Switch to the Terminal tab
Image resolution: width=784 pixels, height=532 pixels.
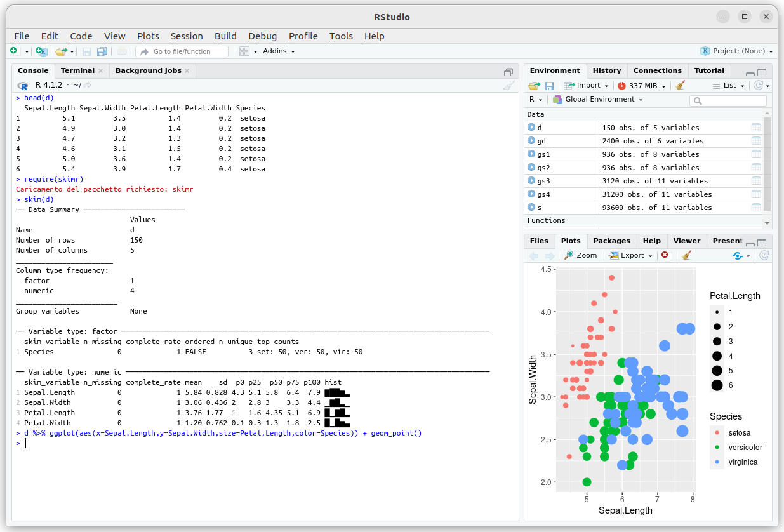[77, 70]
